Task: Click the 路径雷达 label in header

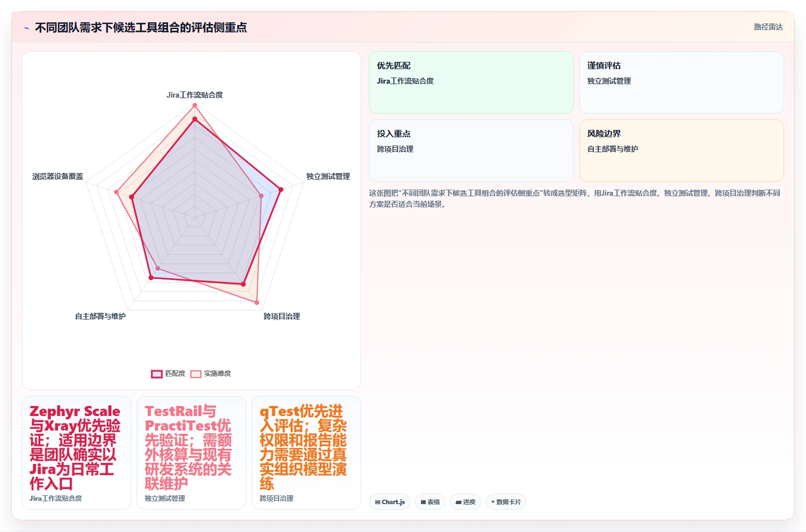Action: [768, 27]
